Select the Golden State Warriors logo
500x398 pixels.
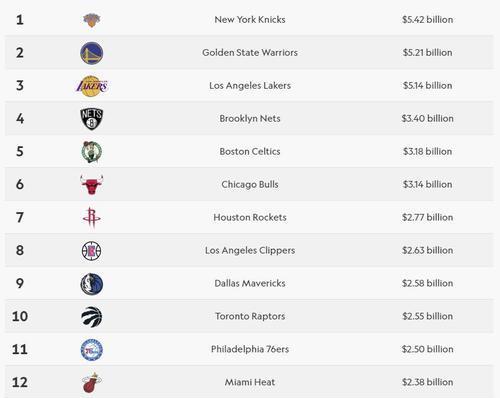tap(92, 53)
